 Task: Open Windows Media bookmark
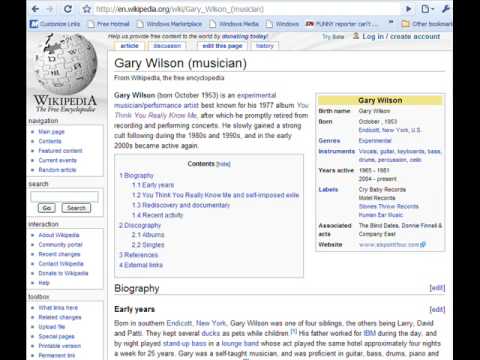234,24
